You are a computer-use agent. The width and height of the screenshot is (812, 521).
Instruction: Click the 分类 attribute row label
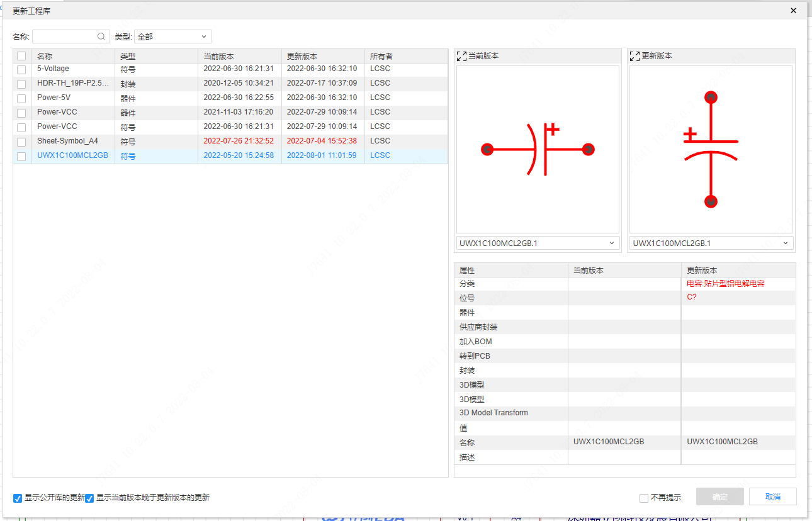point(467,284)
